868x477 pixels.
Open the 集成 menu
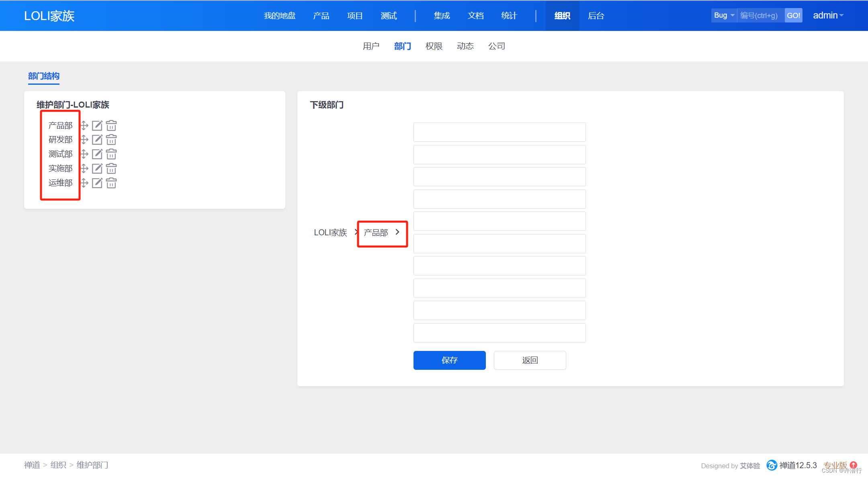pos(442,16)
